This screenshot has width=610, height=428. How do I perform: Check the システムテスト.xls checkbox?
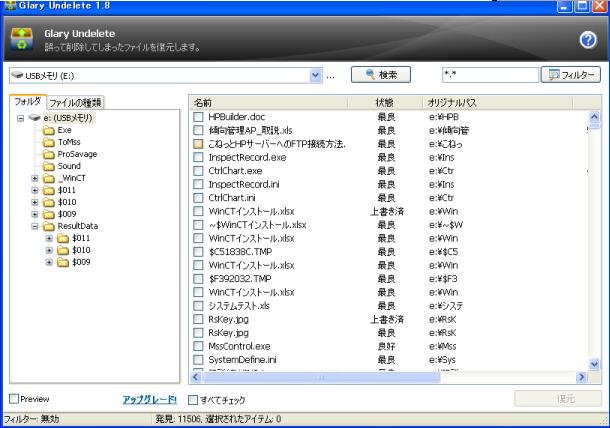click(198, 306)
